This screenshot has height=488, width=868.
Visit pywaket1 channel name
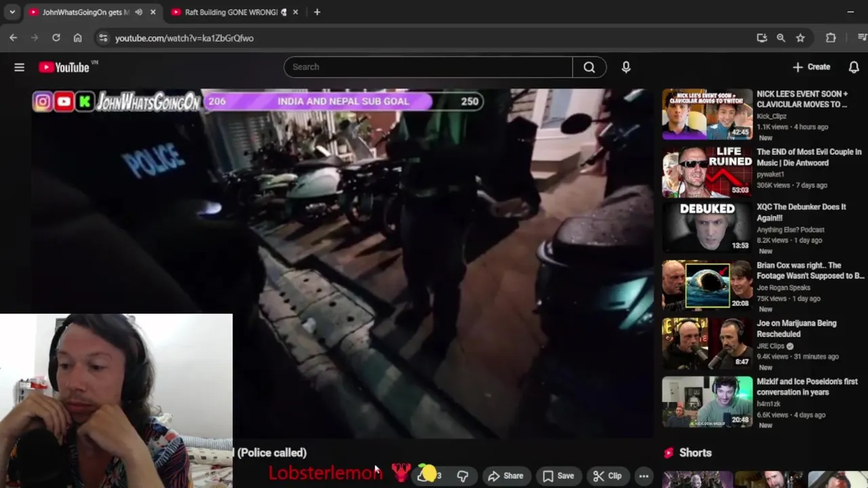pos(772,175)
